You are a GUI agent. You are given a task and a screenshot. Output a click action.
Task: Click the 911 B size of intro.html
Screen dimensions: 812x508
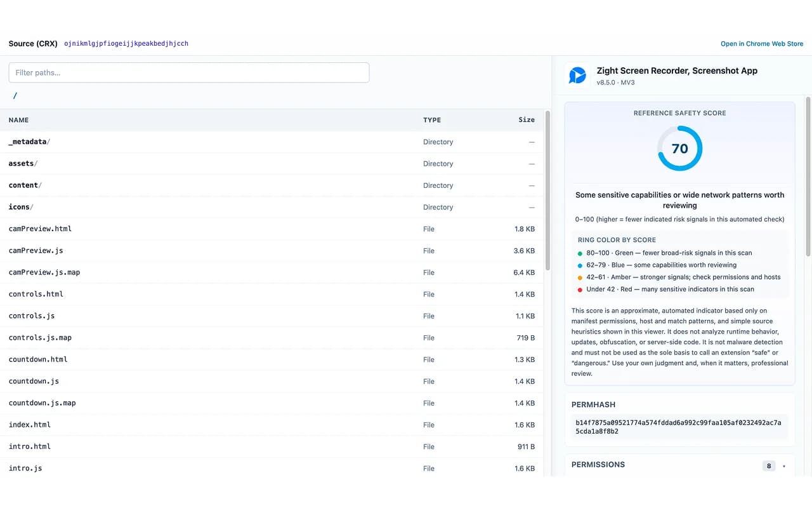(526, 446)
